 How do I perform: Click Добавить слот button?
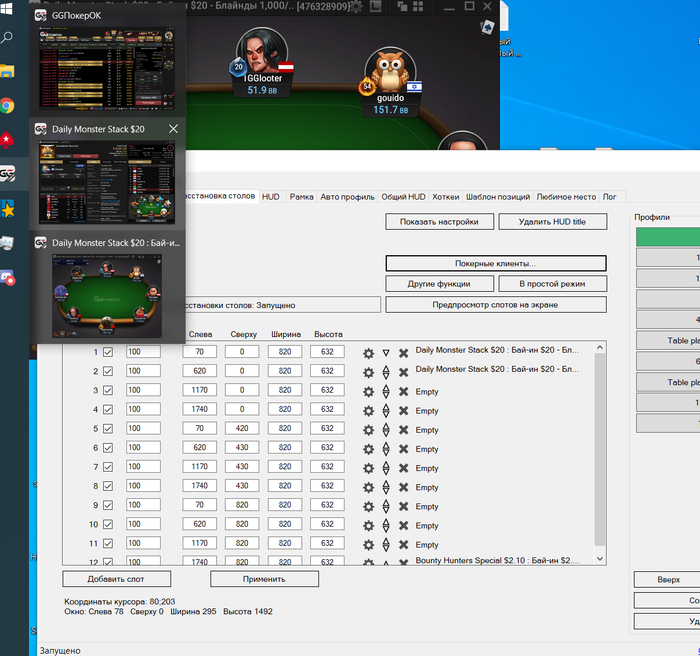pos(116,579)
